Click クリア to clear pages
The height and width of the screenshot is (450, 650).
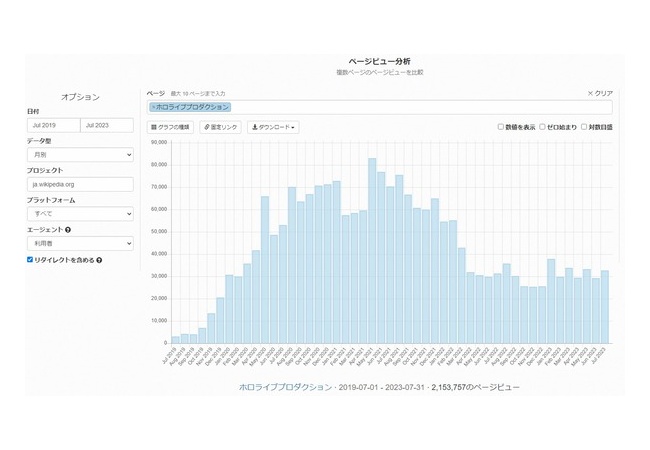tap(600, 93)
